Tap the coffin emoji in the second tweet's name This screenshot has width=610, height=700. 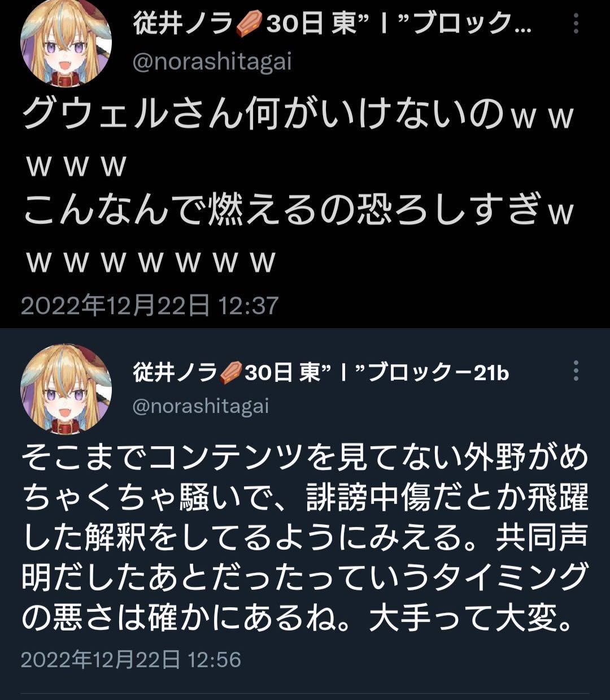(x=230, y=373)
